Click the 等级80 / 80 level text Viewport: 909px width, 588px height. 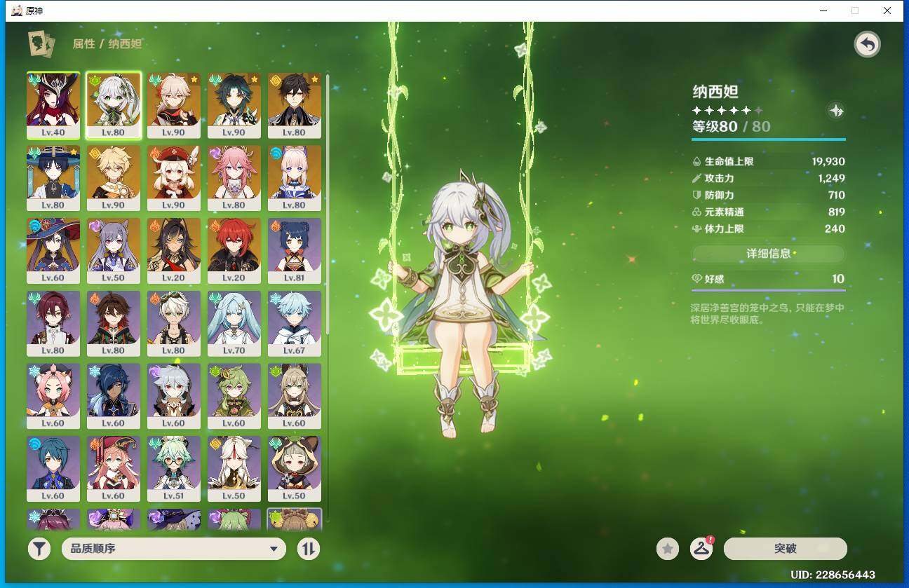click(x=732, y=127)
